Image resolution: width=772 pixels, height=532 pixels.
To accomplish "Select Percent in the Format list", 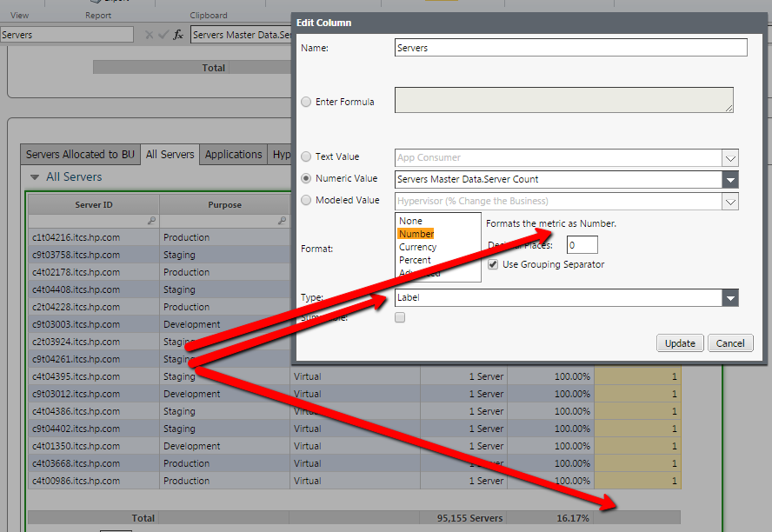I will [x=415, y=260].
